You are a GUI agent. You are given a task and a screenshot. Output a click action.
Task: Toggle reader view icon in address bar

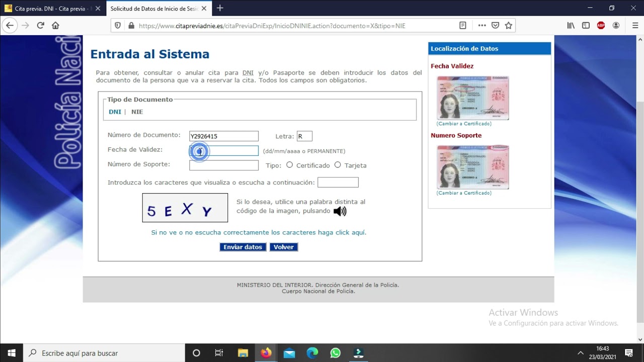click(463, 26)
